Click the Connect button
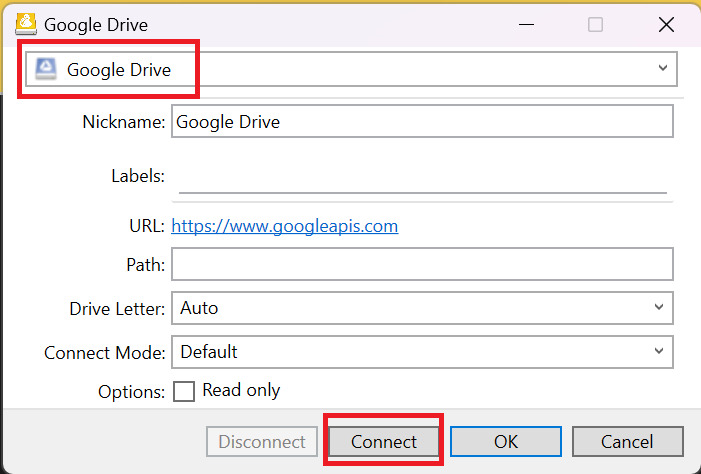The image size is (701, 474). point(384,441)
